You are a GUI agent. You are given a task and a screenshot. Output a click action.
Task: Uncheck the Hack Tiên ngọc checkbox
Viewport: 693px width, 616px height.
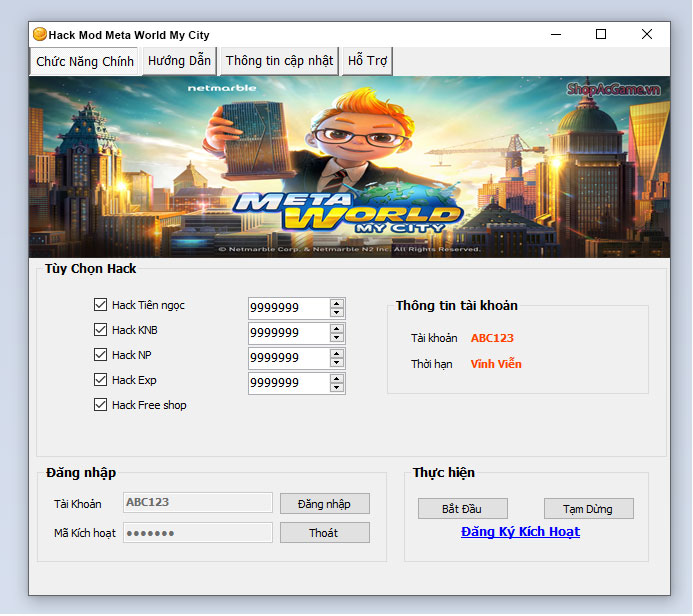tap(100, 304)
